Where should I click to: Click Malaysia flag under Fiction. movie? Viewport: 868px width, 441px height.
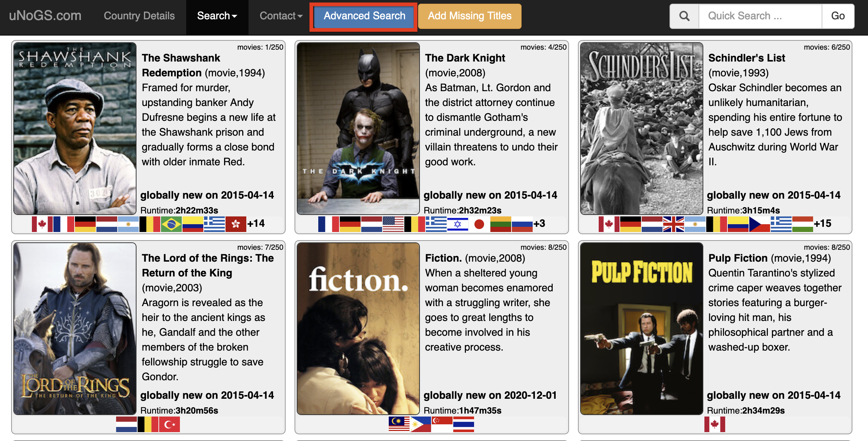pos(399,424)
